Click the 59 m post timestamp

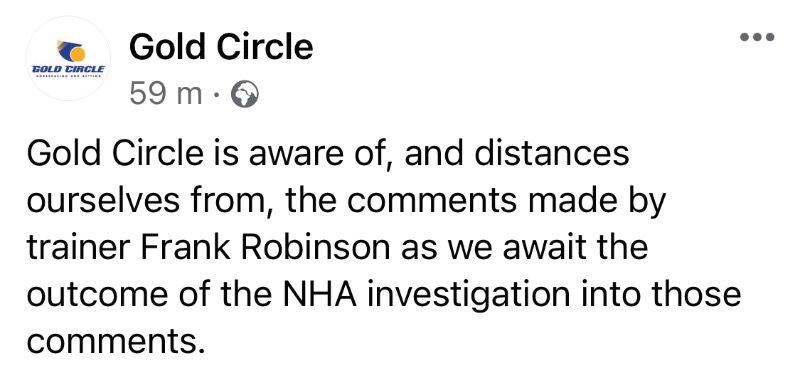click(x=166, y=94)
